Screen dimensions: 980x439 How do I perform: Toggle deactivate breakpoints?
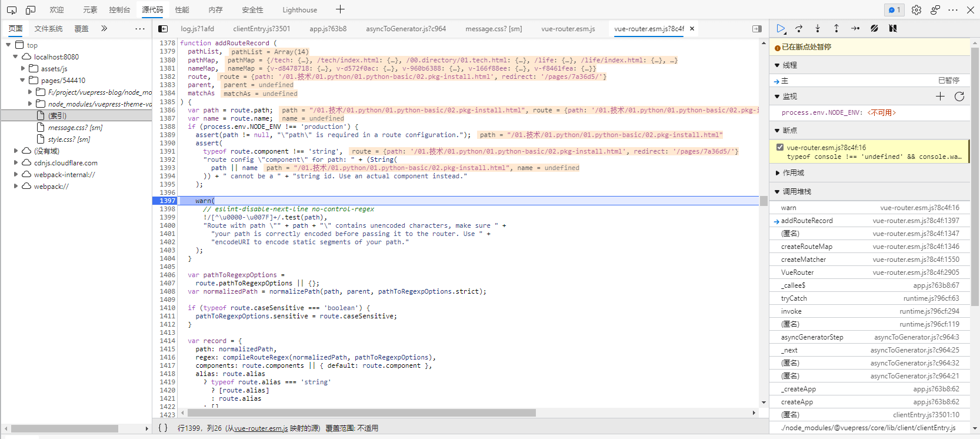click(874, 28)
